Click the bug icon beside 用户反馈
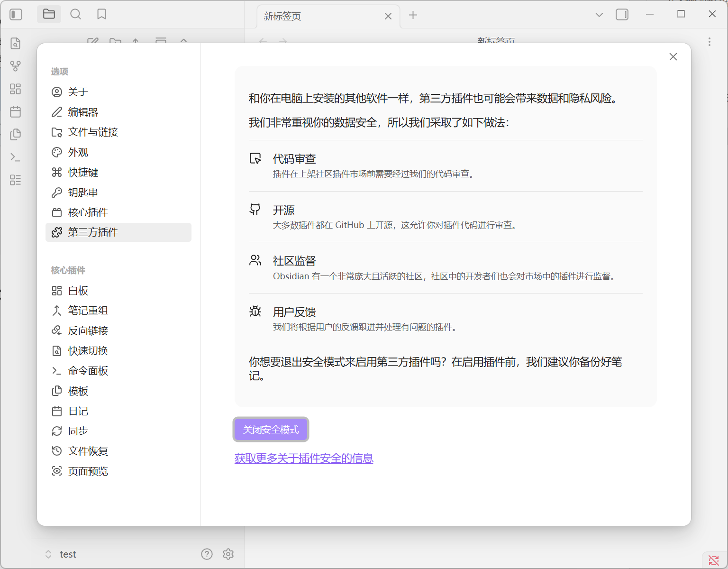This screenshot has height=569, width=728. pos(255,311)
